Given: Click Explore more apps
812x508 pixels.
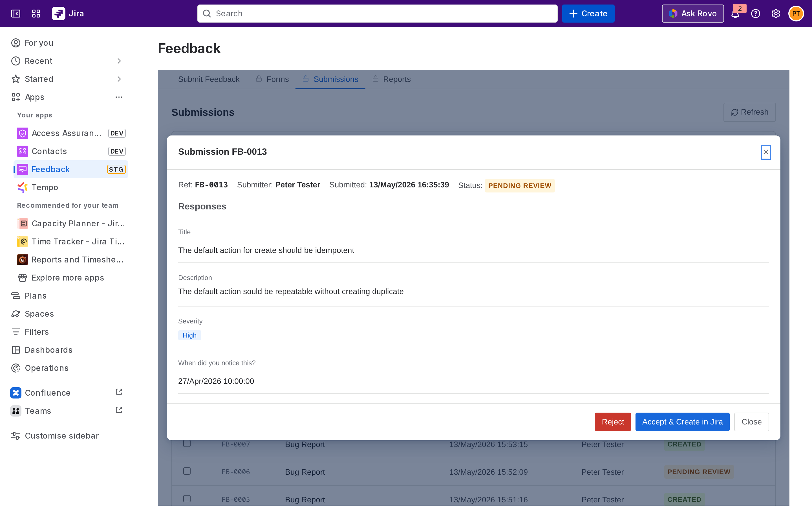Looking at the screenshot, I should tap(67, 278).
